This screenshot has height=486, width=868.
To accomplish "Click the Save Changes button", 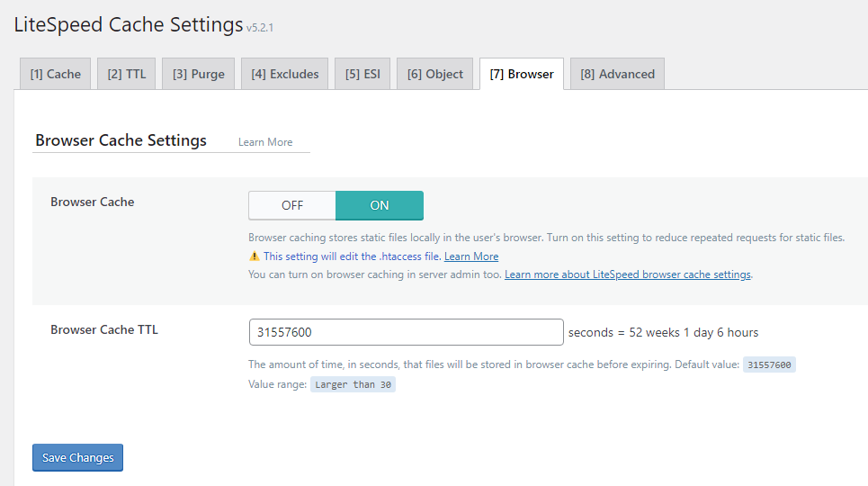I will coord(77,458).
